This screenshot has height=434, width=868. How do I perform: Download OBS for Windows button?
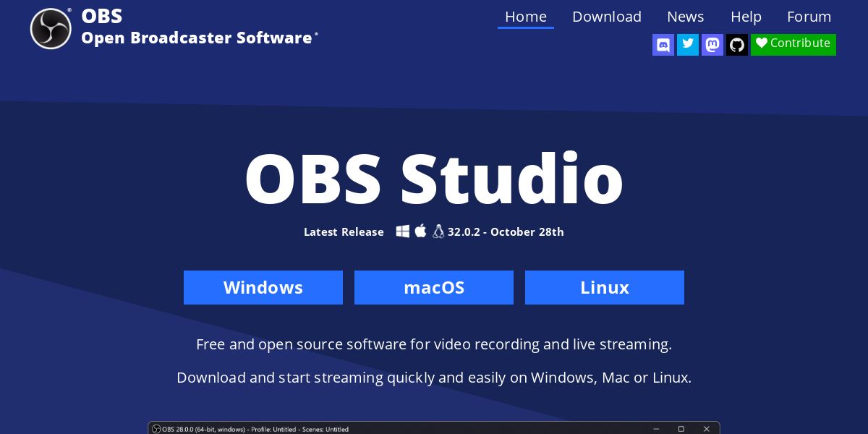click(x=263, y=288)
